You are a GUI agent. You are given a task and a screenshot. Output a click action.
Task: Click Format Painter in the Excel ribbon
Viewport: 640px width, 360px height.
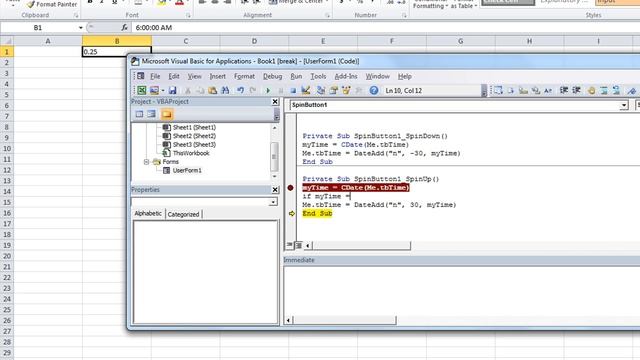tap(52, 4)
